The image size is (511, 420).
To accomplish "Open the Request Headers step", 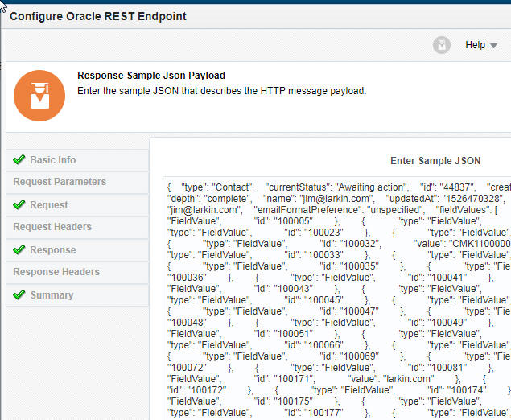I will [x=77, y=227].
